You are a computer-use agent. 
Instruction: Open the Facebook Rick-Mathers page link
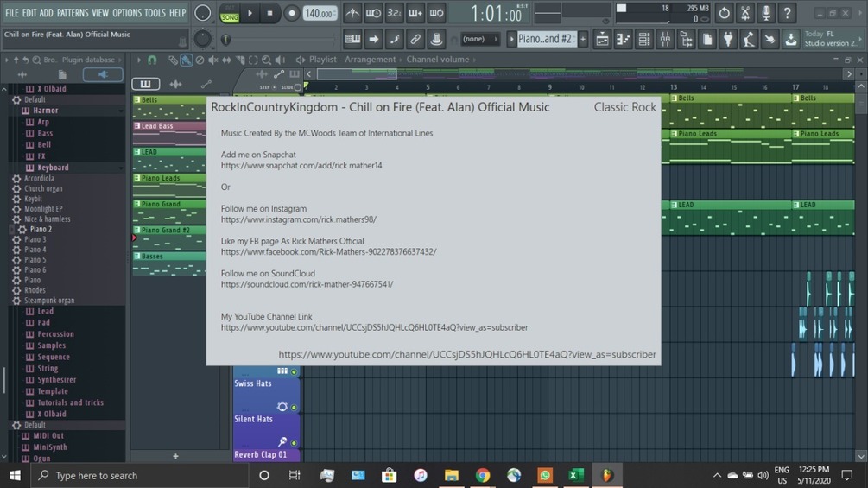[328, 251]
